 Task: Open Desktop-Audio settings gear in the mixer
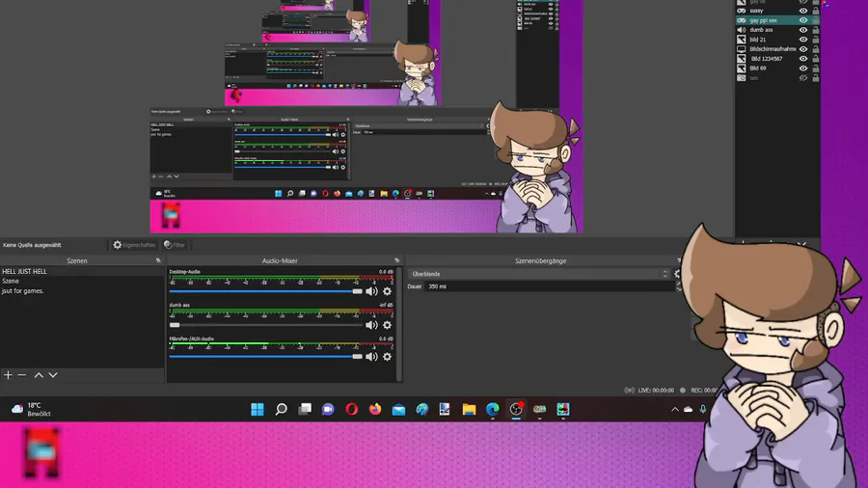(387, 291)
